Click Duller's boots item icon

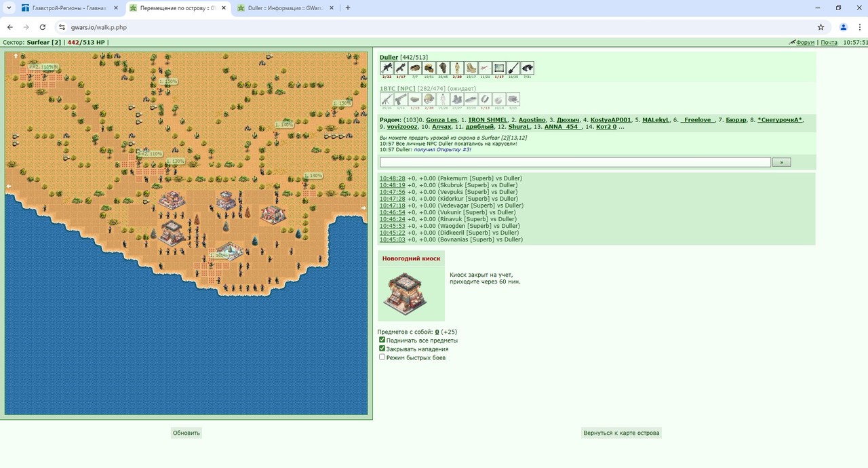tap(471, 68)
